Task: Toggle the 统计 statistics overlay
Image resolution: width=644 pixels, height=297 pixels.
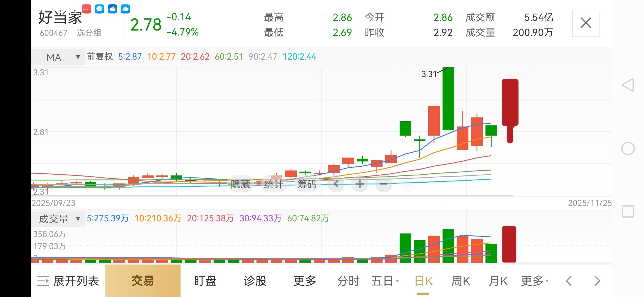Action: point(274,184)
